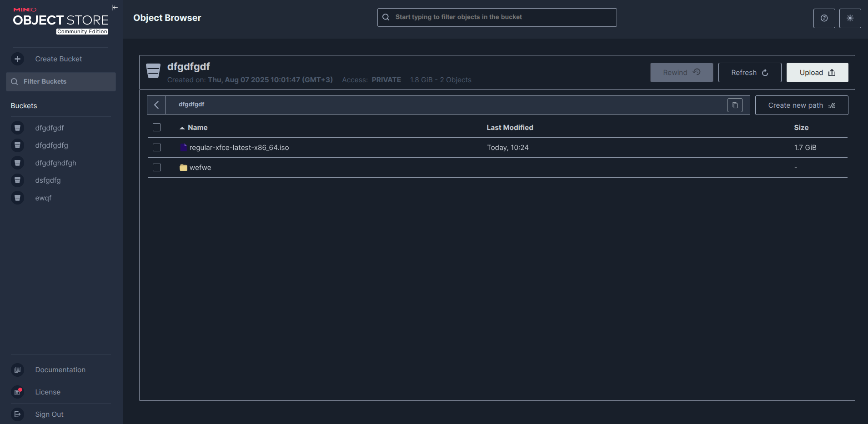The image size is (868, 424).
Task: Toggle the select-all objects checkbox
Action: coord(157,128)
